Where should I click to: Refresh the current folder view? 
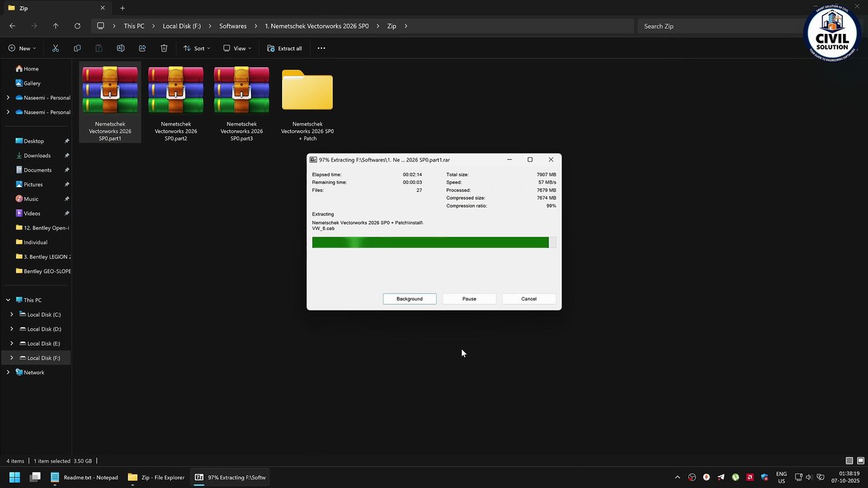point(77,26)
